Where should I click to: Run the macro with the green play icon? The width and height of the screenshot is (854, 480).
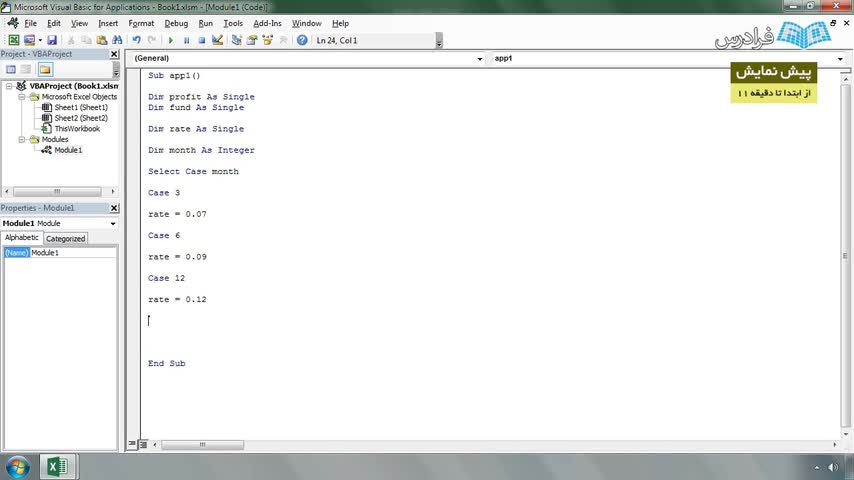170,40
